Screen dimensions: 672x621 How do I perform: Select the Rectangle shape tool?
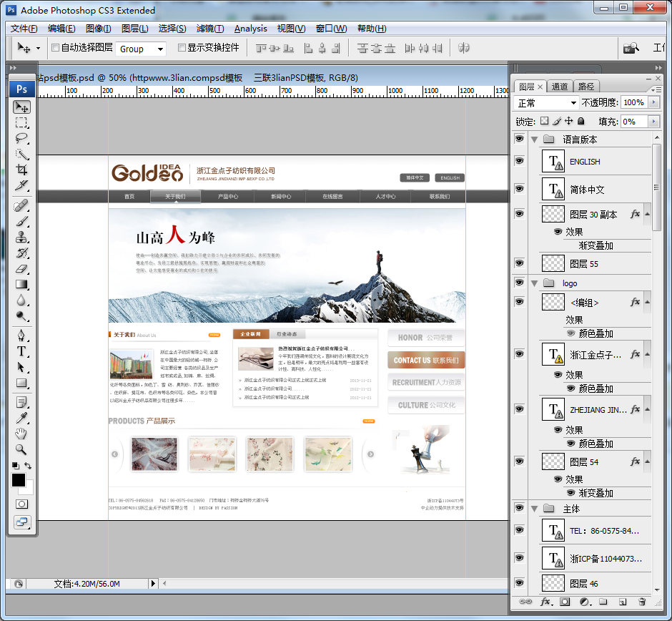21,383
